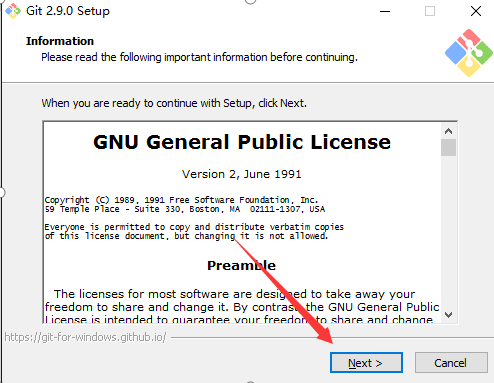This screenshot has height=383, width=494.
Task: Click the 'Information' header text
Action: 60,41
